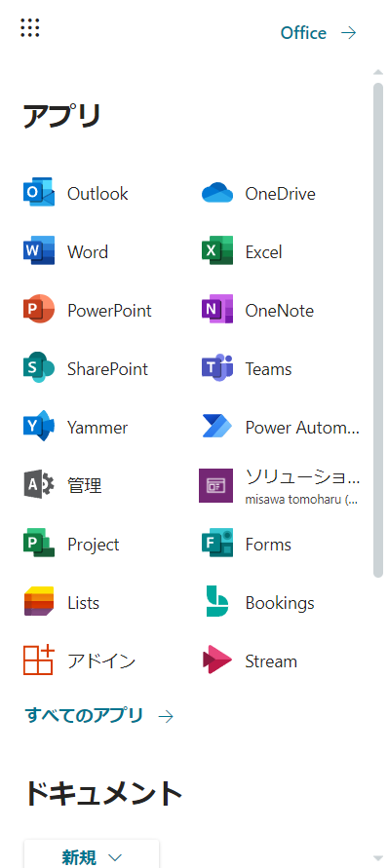Screen dimensions: 388x868
Task: Launch OneDrive via its cloud icon
Action: pyautogui.click(x=217, y=193)
